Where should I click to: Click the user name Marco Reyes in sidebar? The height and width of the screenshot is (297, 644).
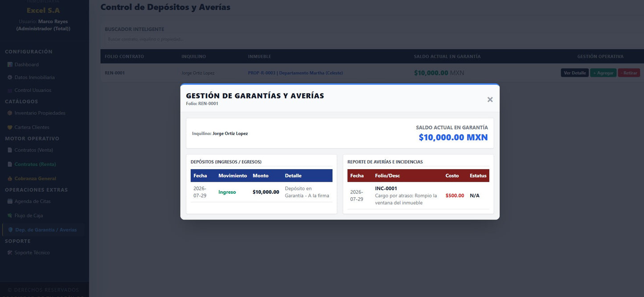pyautogui.click(x=53, y=22)
